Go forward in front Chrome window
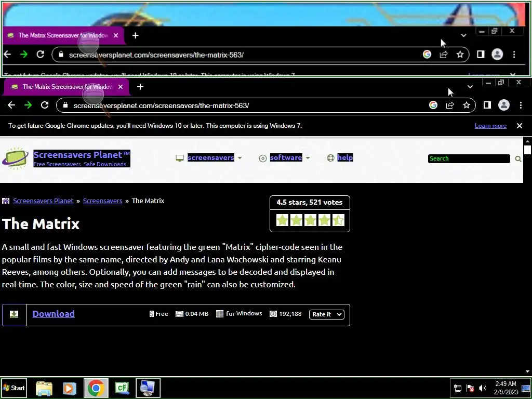 pos(28,105)
